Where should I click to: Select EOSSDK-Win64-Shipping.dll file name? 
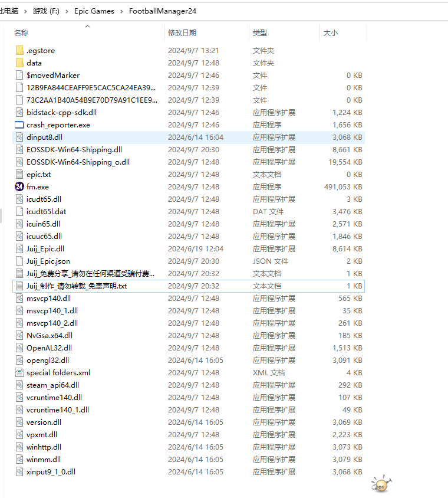(74, 149)
